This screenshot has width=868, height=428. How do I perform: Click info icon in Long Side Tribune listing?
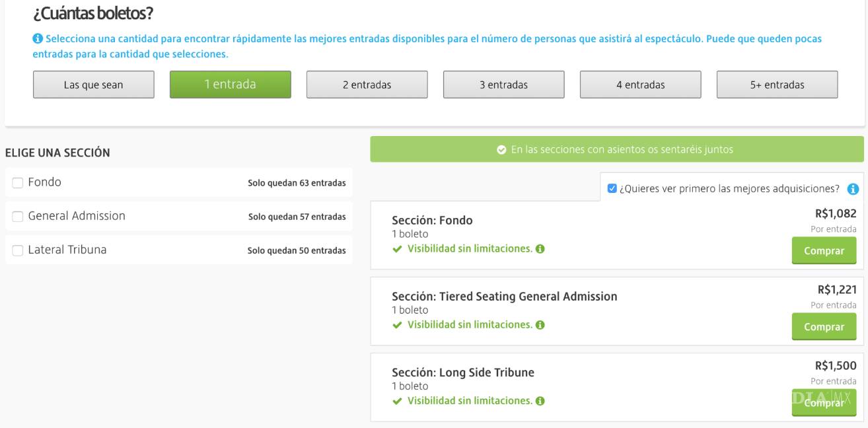coord(540,401)
